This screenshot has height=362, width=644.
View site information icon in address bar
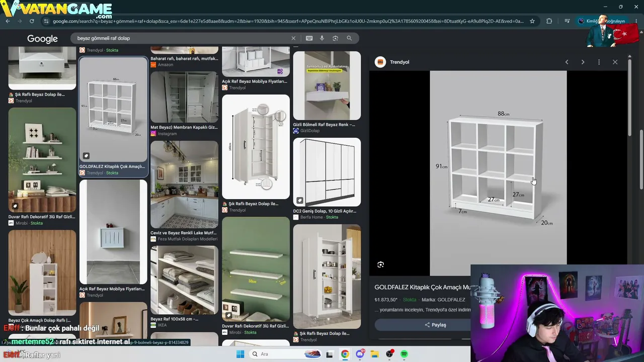46,21
